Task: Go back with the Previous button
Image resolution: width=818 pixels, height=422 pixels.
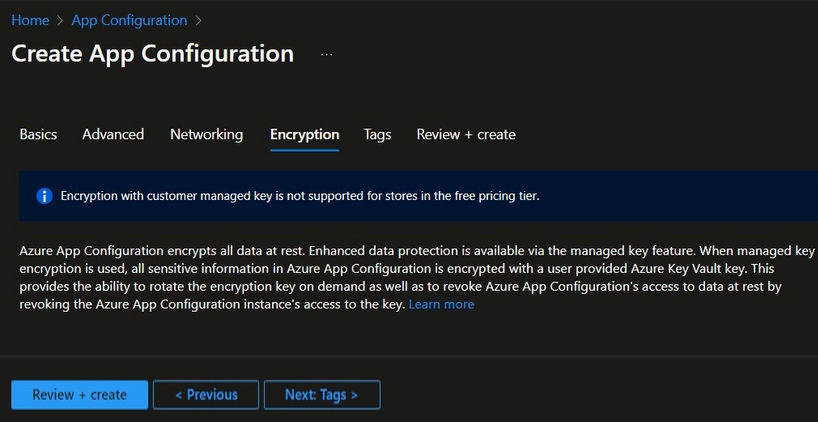Action: click(x=206, y=395)
